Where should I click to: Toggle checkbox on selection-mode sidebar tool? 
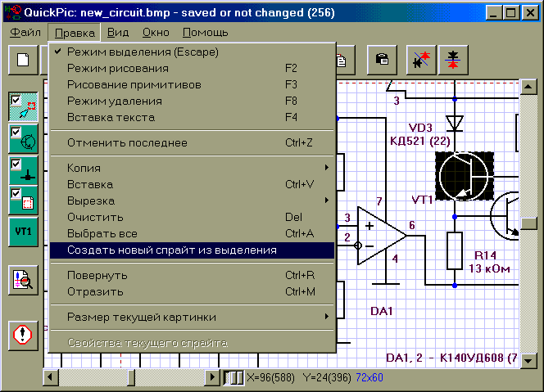point(15,99)
